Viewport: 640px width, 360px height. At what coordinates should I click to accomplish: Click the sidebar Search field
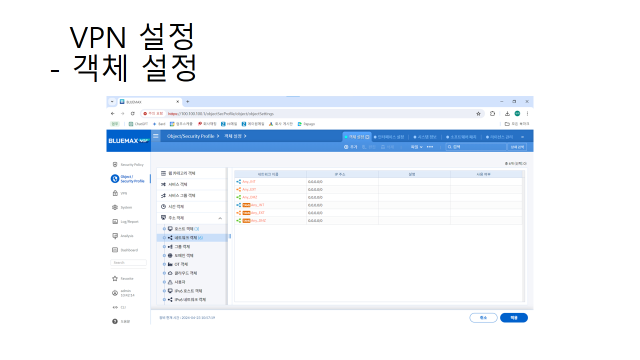coord(128,262)
